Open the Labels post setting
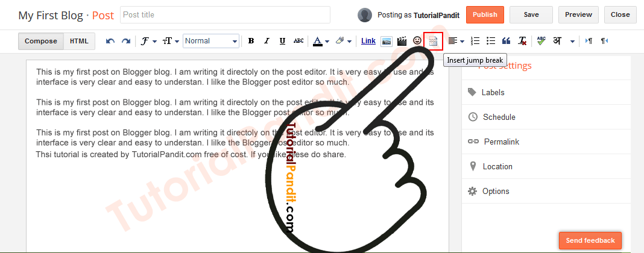 point(493,92)
